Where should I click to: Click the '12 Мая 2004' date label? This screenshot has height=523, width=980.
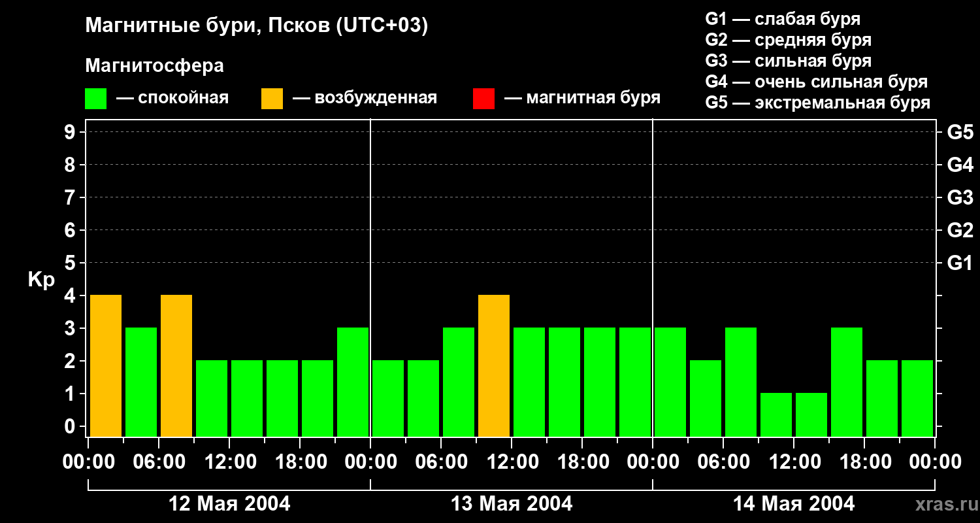tap(229, 504)
